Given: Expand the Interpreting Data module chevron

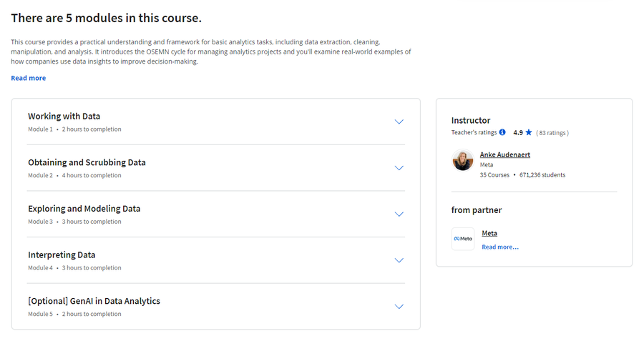Looking at the screenshot, I should [399, 260].
